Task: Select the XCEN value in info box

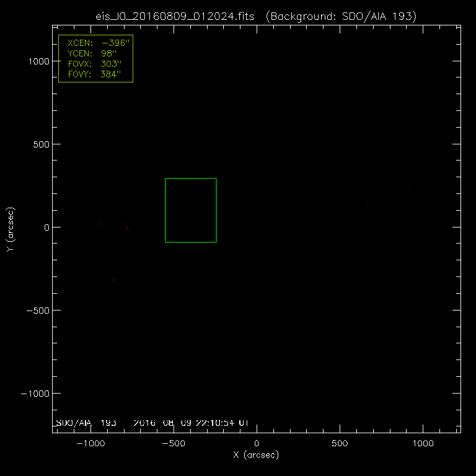Action: click(117, 44)
